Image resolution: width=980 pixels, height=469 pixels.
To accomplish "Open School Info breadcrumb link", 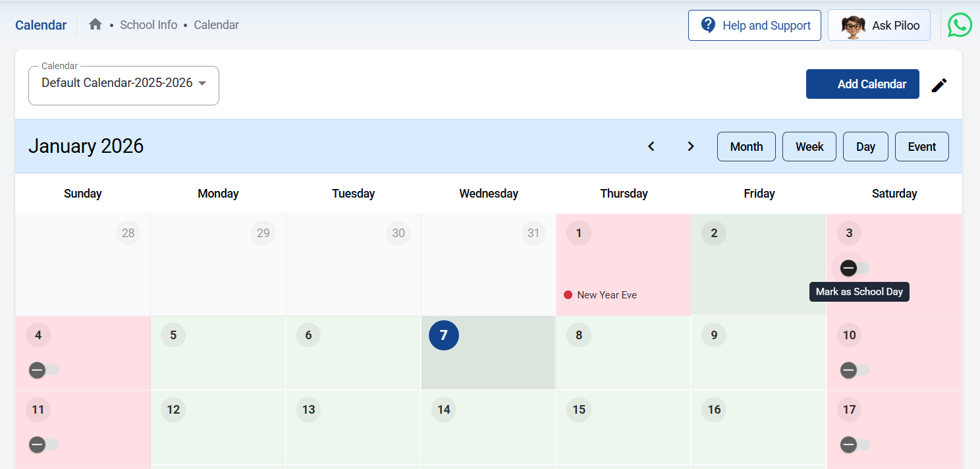I will (x=148, y=25).
